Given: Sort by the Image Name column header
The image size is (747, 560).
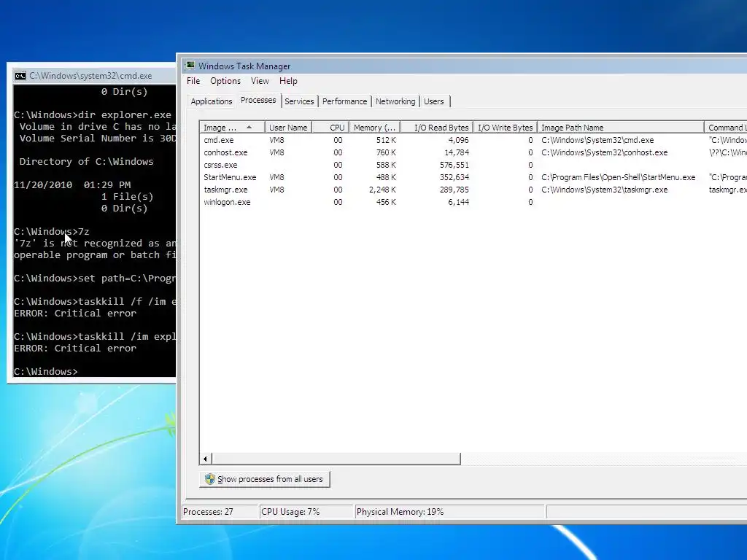Looking at the screenshot, I should 232,127.
